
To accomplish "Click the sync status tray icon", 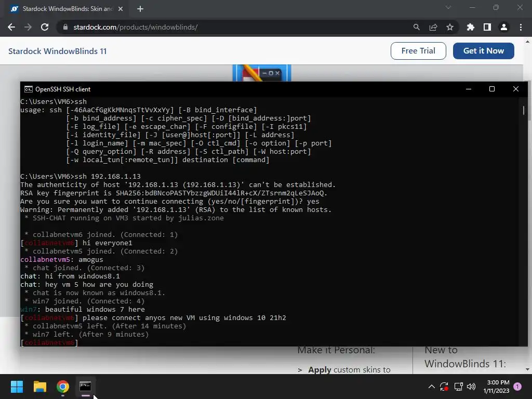I will 444,387.
